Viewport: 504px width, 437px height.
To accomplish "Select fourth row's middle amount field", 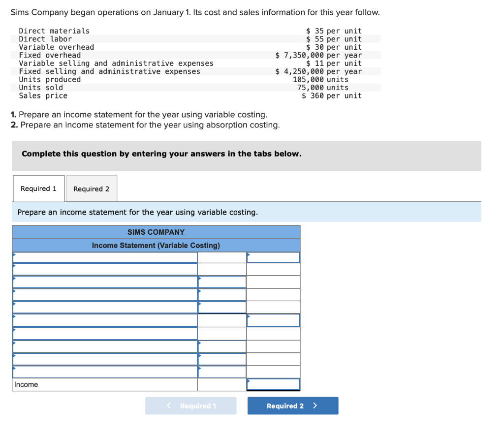I will click(x=222, y=295).
